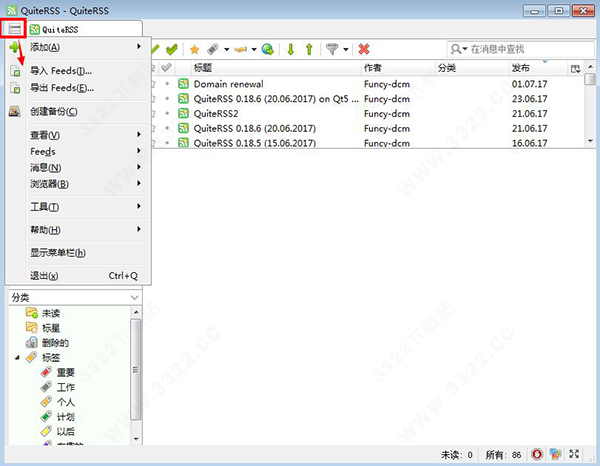
Task: Click the monitors icon in status bar
Action: (x=556, y=454)
